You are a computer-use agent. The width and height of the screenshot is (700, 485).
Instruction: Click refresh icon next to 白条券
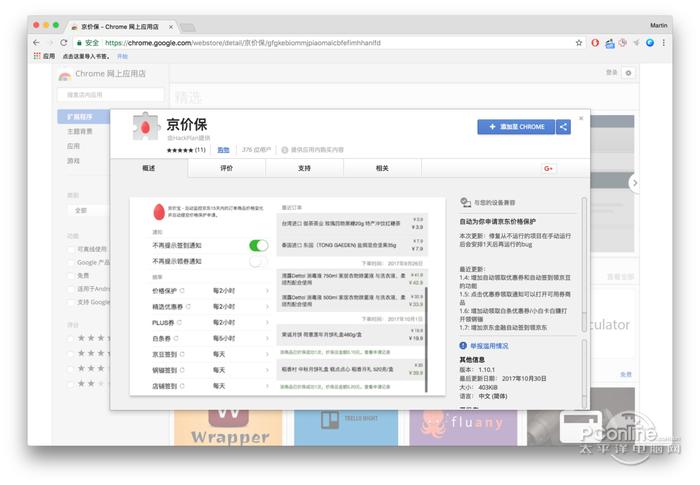coord(176,339)
